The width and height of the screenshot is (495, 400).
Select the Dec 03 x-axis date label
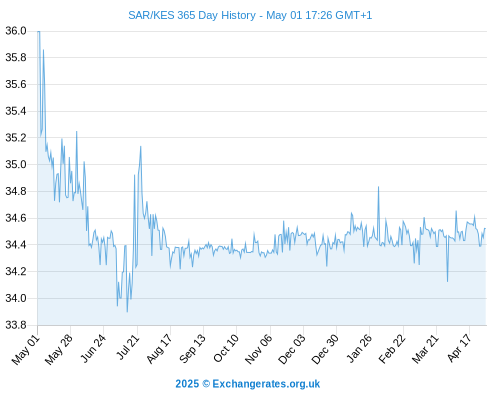pos(292,349)
